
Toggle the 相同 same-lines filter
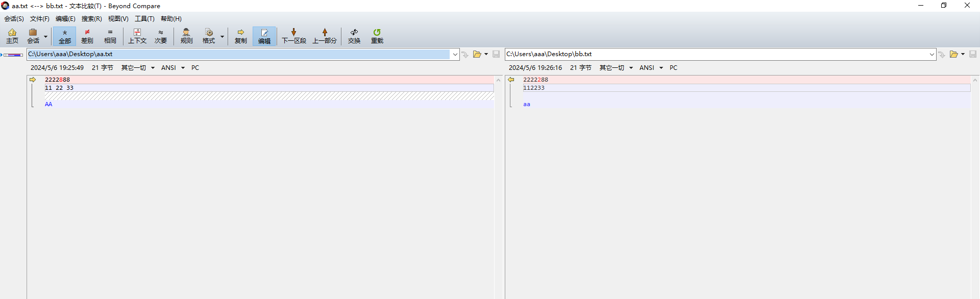click(110, 36)
